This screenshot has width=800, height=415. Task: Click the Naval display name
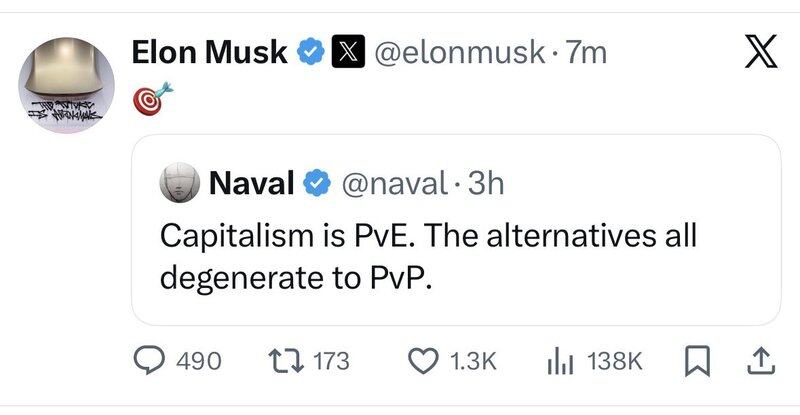(x=250, y=182)
